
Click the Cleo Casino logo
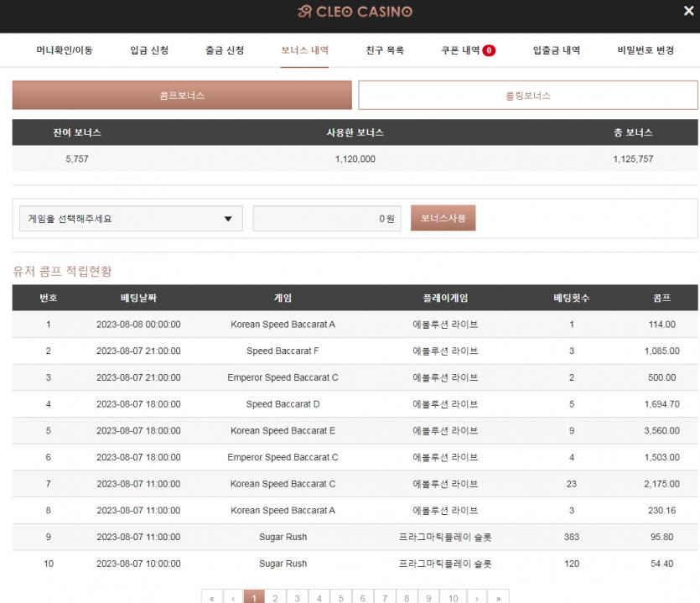(x=355, y=11)
